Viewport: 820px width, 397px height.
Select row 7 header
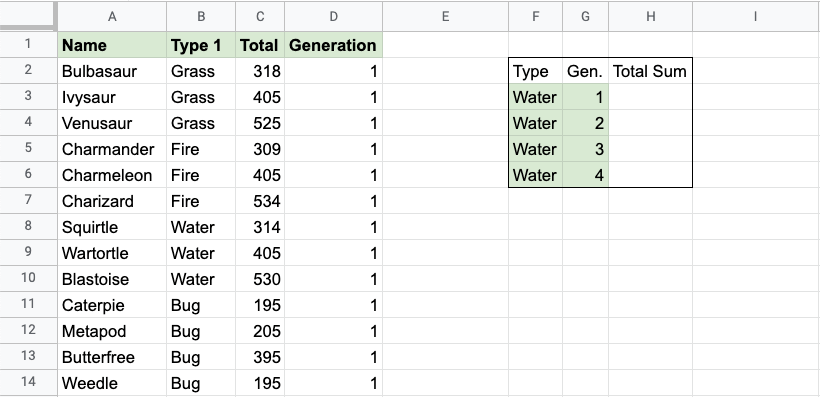(x=28, y=200)
